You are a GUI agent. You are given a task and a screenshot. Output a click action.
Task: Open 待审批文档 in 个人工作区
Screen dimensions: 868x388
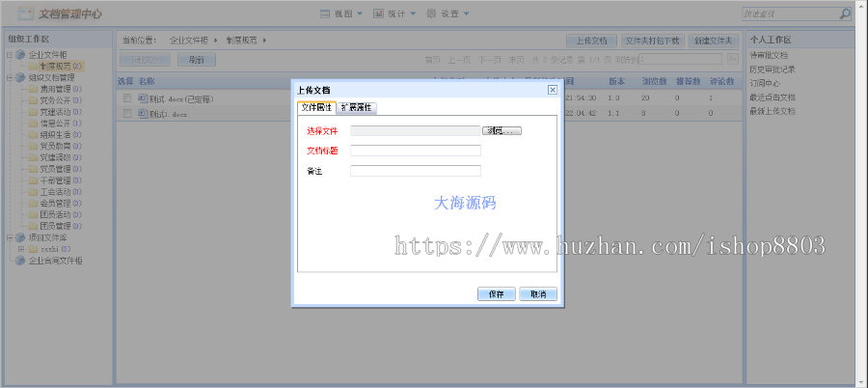769,55
